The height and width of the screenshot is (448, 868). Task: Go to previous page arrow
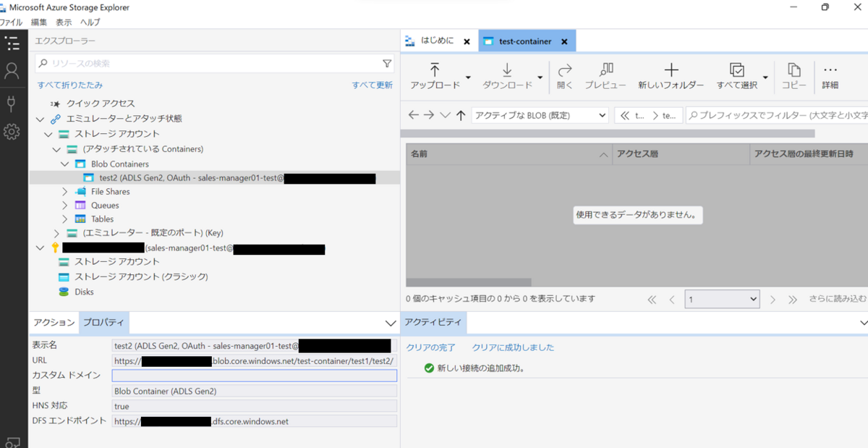click(672, 299)
